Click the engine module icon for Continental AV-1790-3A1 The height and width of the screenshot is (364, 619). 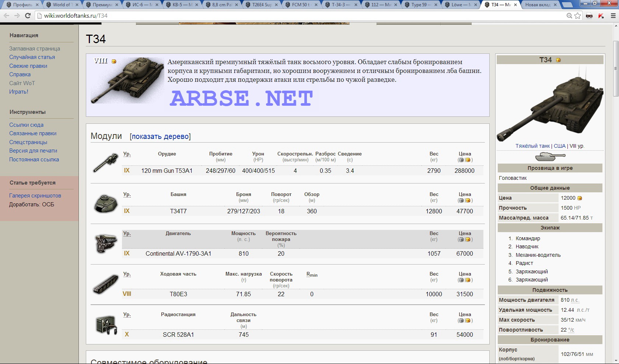tap(106, 244)
